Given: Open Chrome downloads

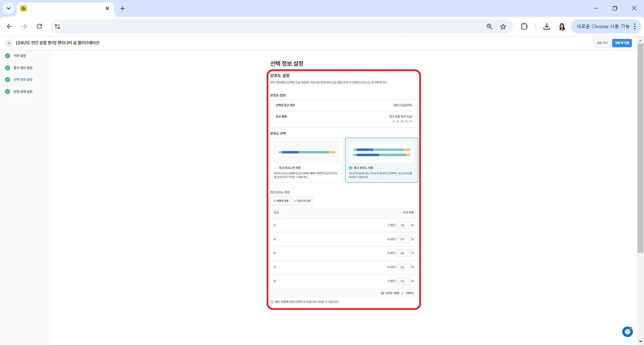Looking at the screenshot, I should coord(547,26).
